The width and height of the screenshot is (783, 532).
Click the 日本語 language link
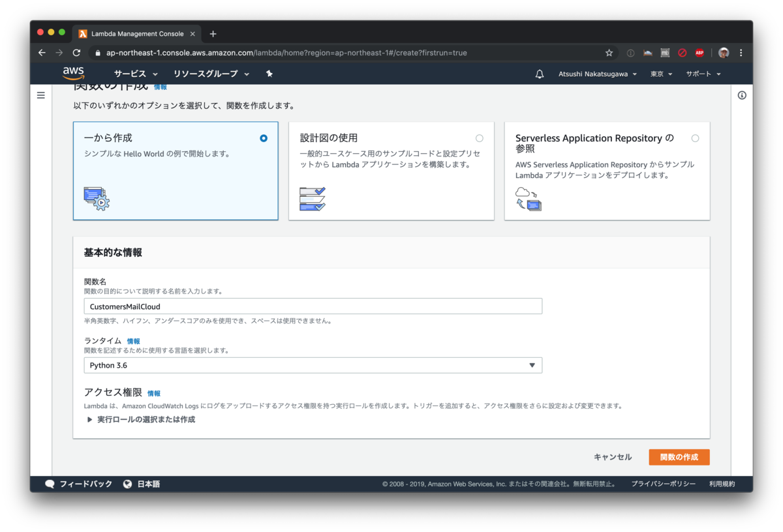149,484
